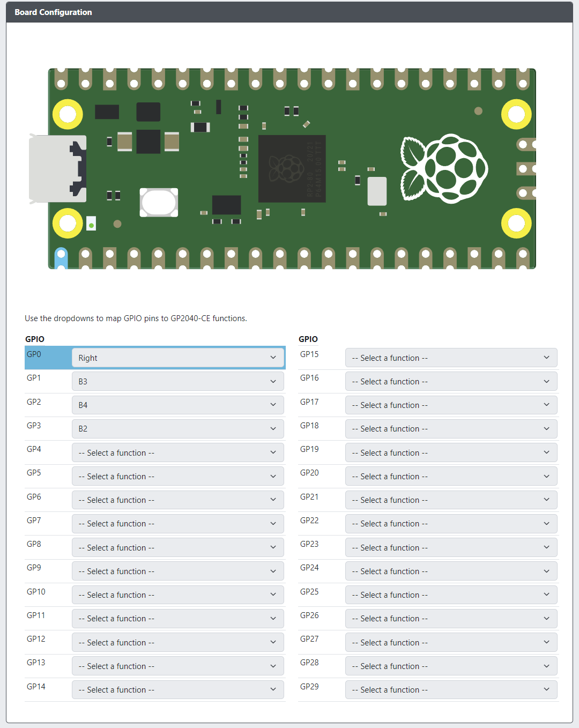Screen dimensions: 579x728
Task: Click the highlighted GP0 pin label
Action: coord(33,354)
